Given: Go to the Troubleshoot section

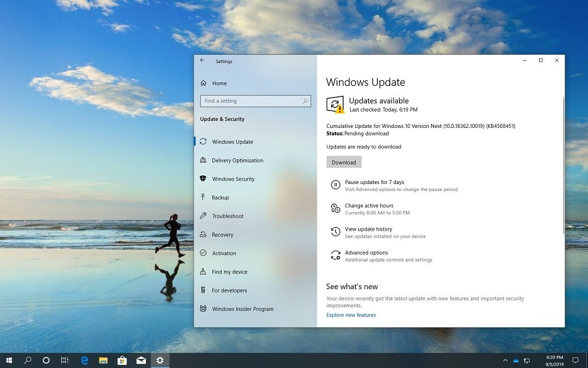Looking at the screenshot, I should pos(228,216).
